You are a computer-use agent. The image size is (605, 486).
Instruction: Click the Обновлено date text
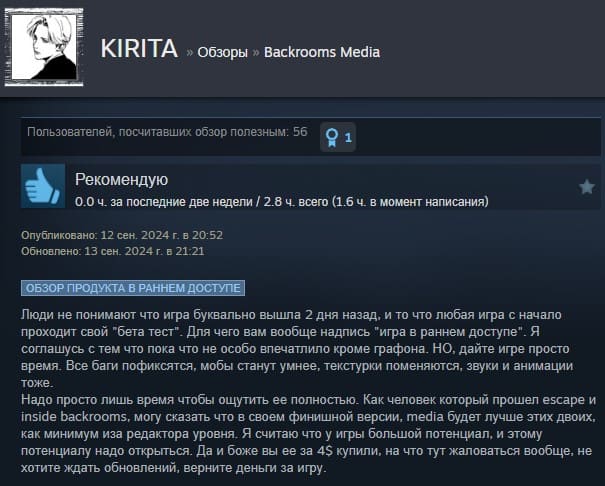coord(113,251)
